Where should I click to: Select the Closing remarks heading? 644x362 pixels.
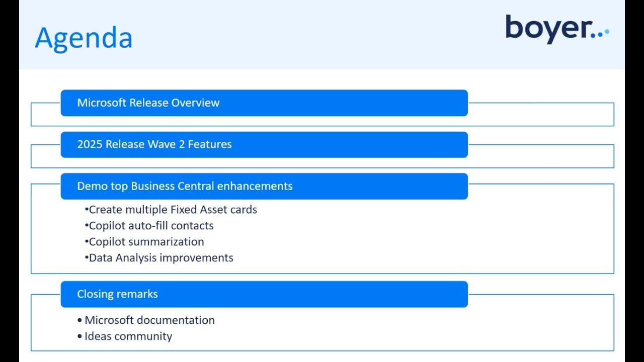264,295
